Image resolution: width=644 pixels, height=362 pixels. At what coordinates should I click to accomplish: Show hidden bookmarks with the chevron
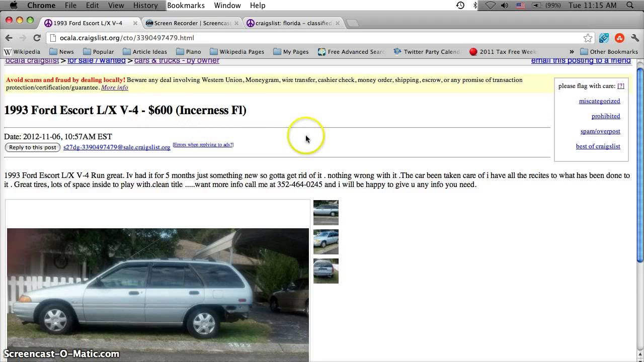pyautogui.click(x=572, y=51)
